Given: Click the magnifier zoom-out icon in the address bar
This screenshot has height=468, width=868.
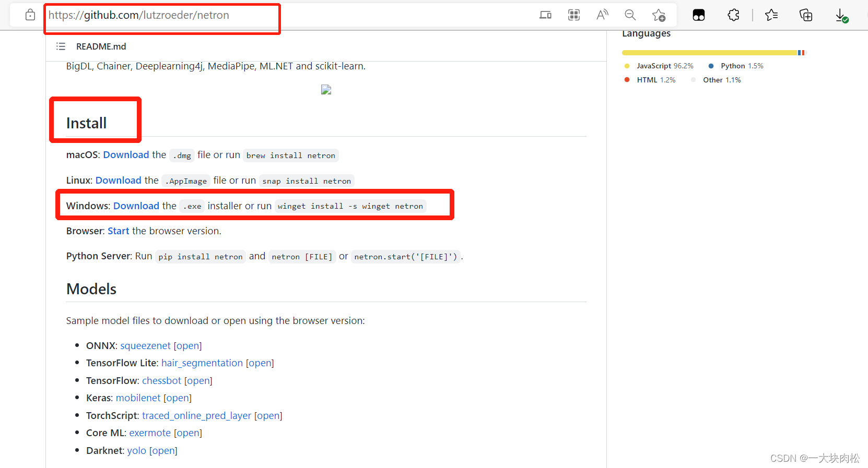Looking at the screenshot, I should coord(630,15).
